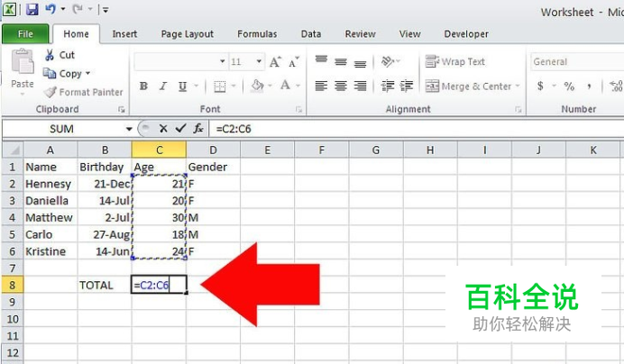Image resolution: width=624 pixels, height=364 pixels.
Task: Open the File tab
Action: [x=25, y=34]
